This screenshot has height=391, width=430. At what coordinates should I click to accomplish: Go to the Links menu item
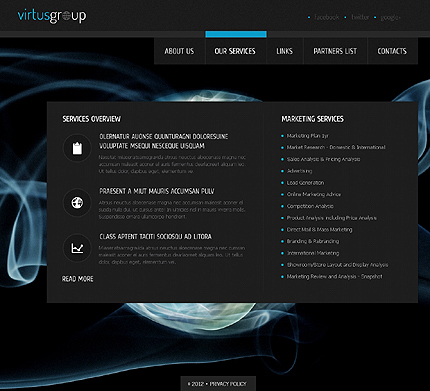click(x=285, y=51)
